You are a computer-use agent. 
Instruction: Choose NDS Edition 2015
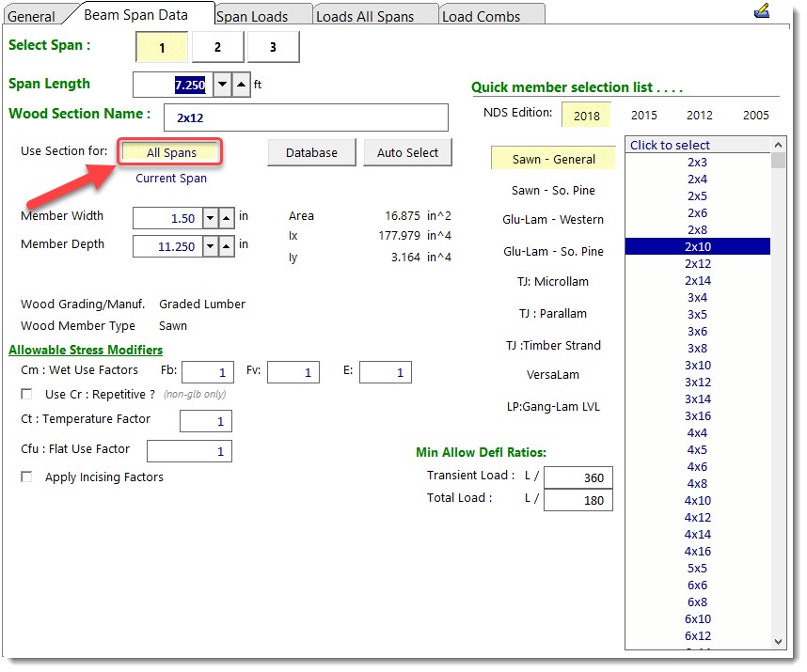click(x=644, y=116)
